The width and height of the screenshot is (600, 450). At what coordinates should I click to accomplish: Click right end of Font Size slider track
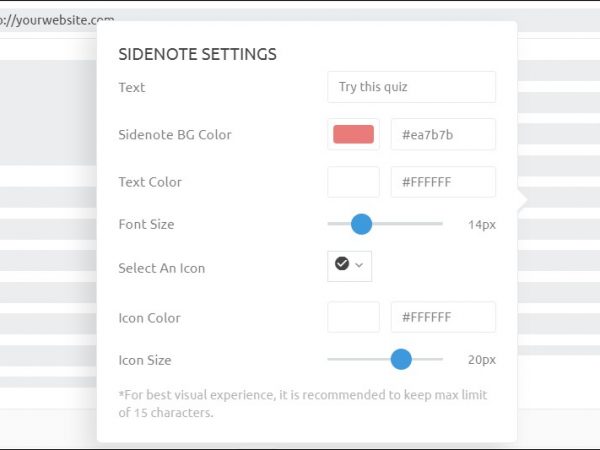tap(440, 224)
